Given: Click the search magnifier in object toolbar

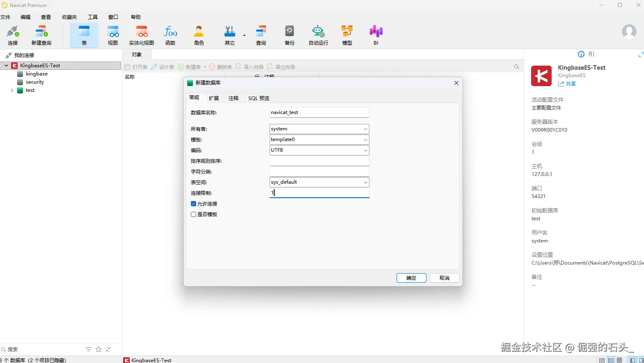Looking at the screenshot, I should 517,67.
